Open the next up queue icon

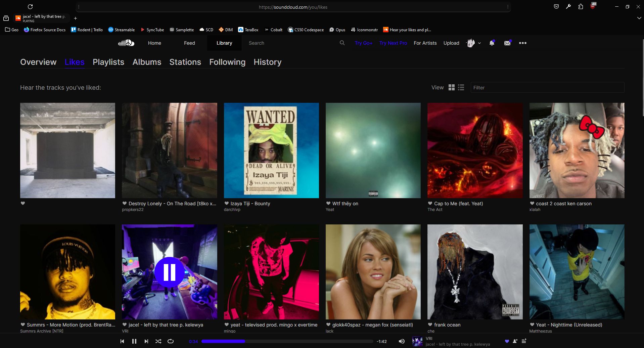pyautogui.click(x=524, y=341)
